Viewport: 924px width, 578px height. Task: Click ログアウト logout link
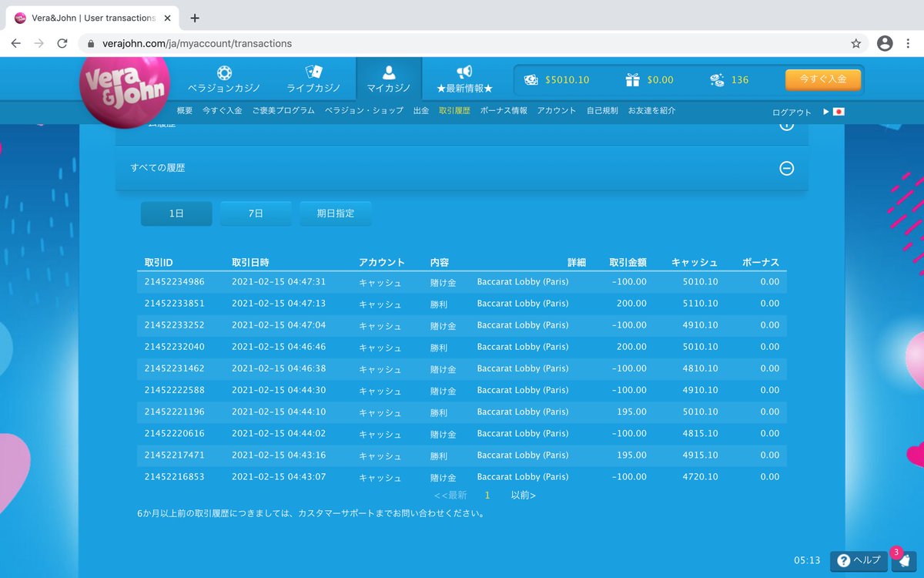point(792,113)
